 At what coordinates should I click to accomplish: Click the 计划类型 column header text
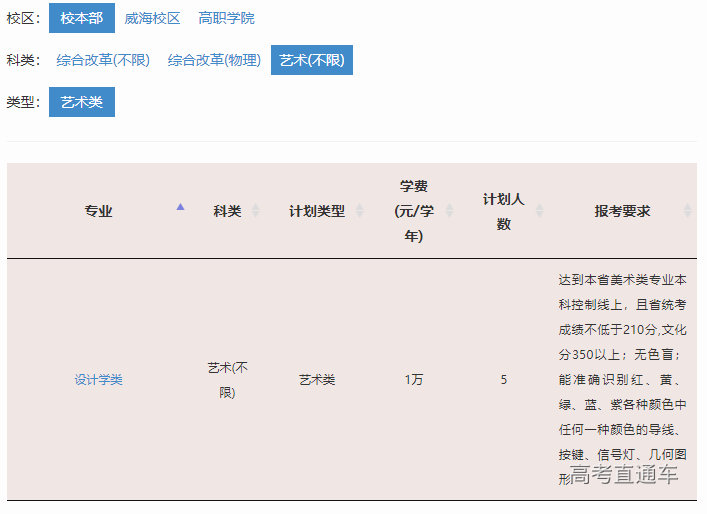pyautogui.click(x=317, y=211)
